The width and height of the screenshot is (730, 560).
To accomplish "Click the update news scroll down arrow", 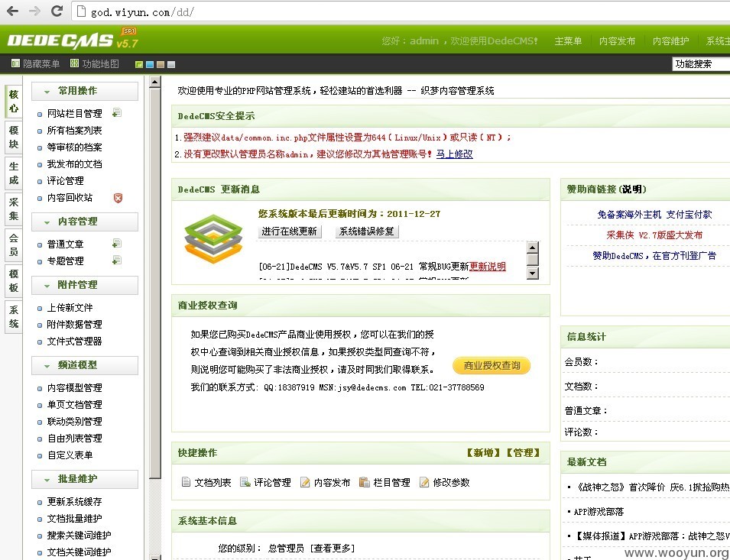I will coord(533,273).
